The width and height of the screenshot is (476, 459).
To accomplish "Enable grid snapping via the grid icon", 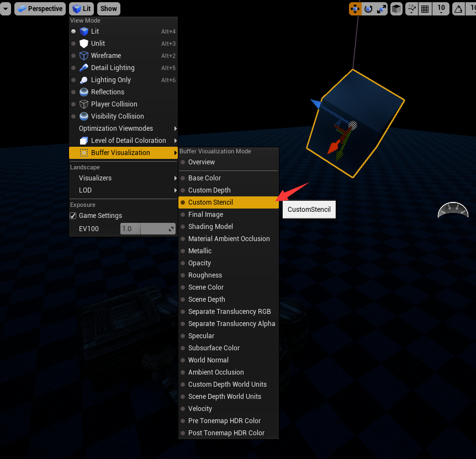I will click(x=425, y=9).
